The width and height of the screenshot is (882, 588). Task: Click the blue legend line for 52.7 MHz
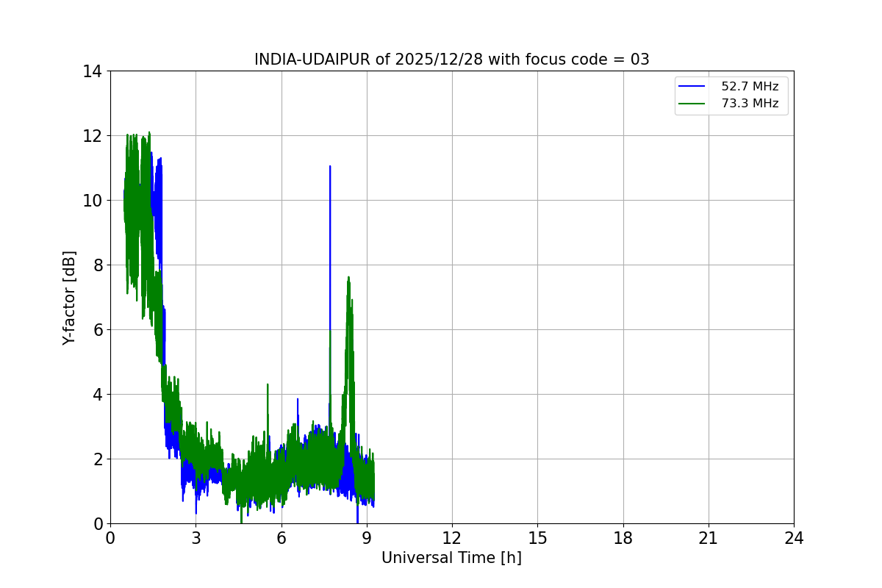(x=692, y=87)
